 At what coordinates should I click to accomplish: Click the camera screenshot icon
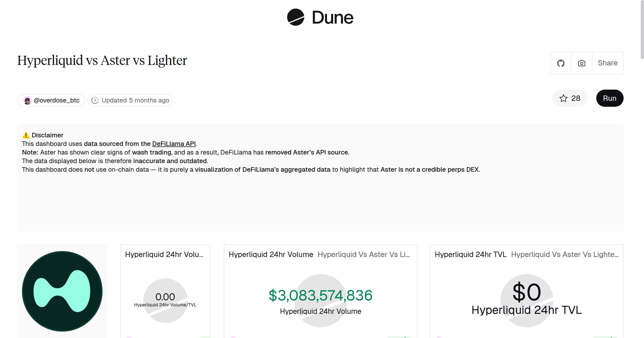pyautogui.click(x=581, y=63)
